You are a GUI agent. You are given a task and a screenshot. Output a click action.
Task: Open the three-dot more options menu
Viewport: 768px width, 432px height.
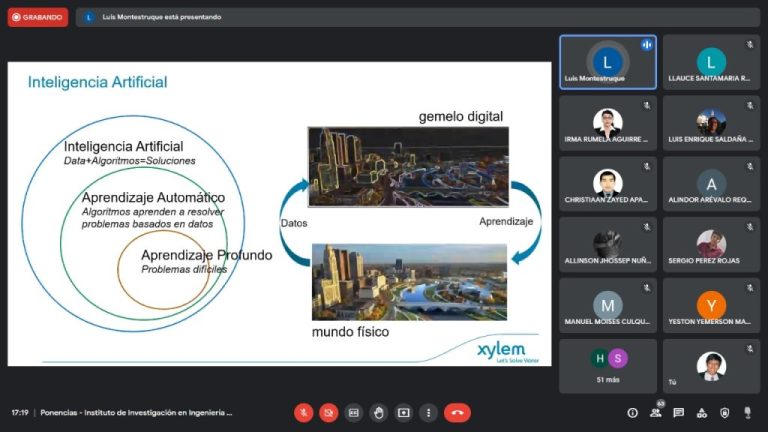click(428, 412)
